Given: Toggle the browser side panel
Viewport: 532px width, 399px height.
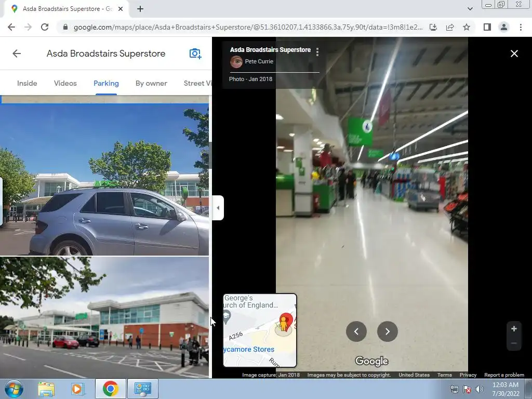Looking at the screenshot, I should coord(487,27).
